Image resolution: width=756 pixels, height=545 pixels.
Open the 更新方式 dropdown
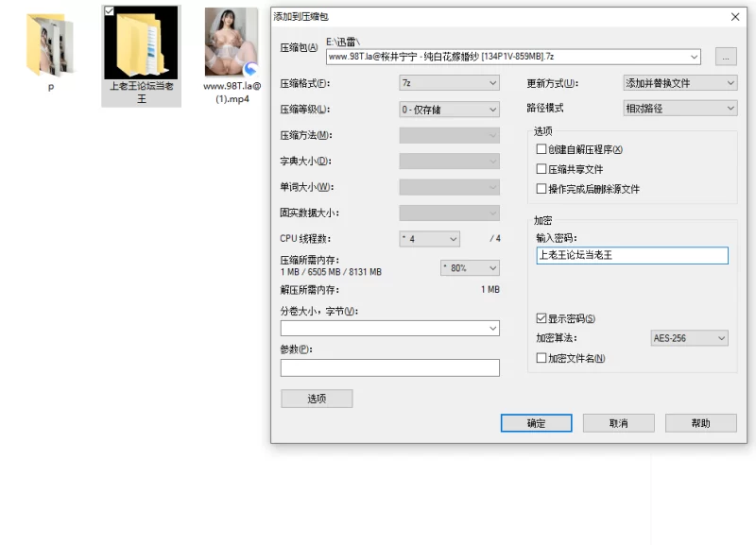coord(679,83)
